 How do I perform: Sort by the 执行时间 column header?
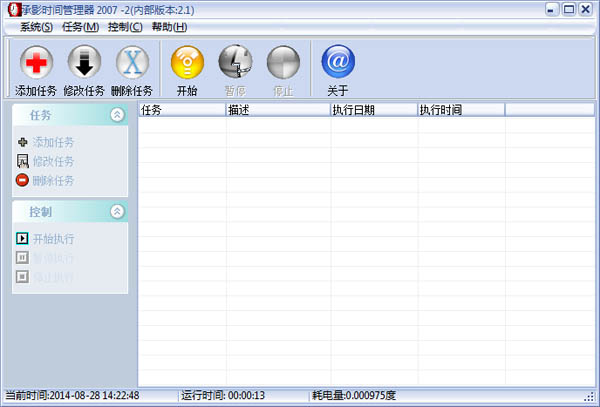461,110
